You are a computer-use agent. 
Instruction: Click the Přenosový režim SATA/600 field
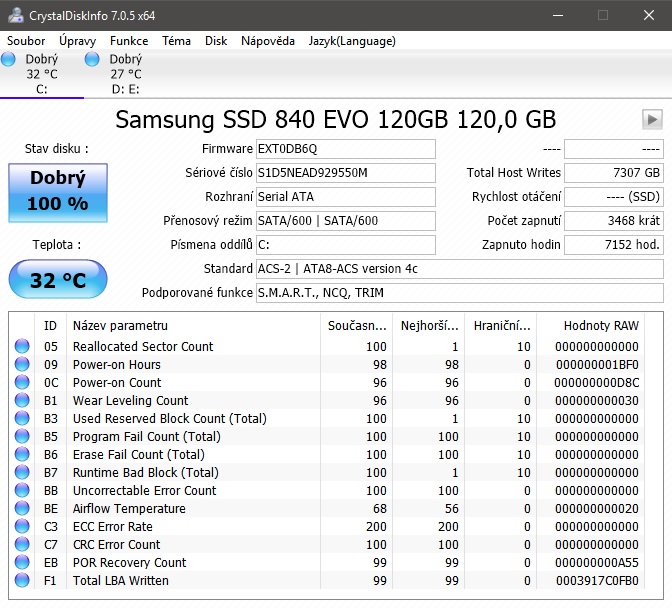[346, 221]
